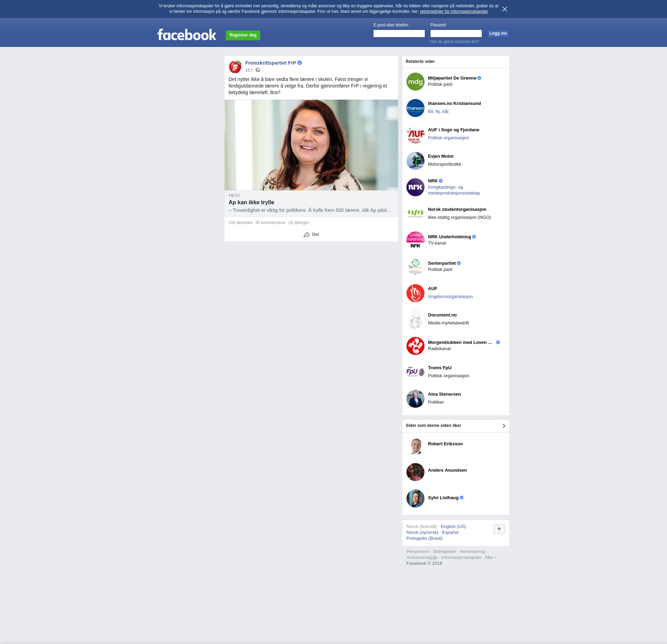Click the AUF i Sogn og Fjordane logo

[x=415, y=134]
